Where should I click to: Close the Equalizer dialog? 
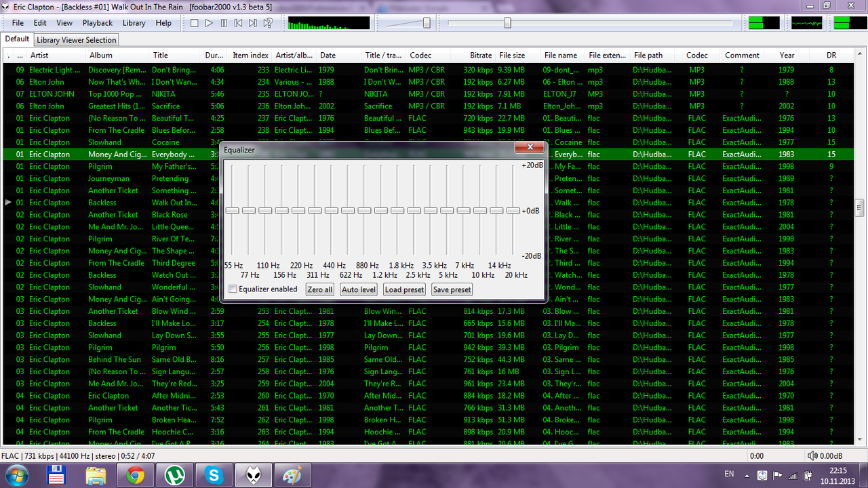[x=529, y=148]
